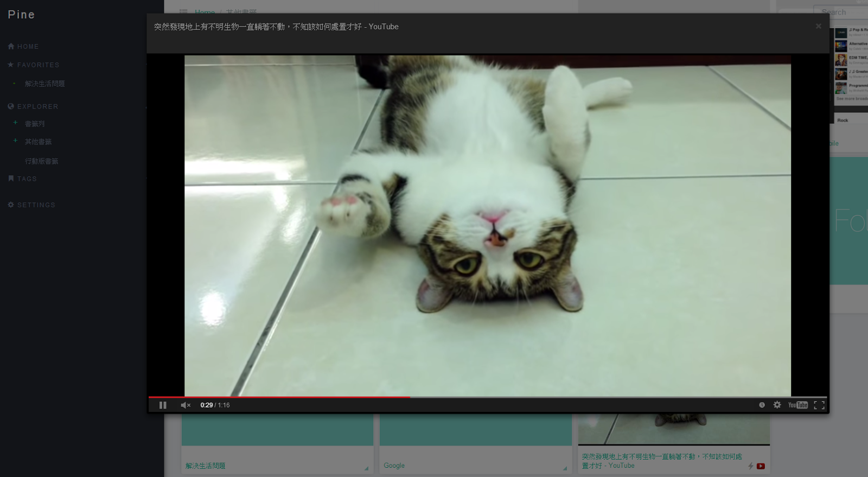This screenshot has width=868, height=477.
Task: Expand the 其他書籤 folder plus icon
Action: click(15, 141)
